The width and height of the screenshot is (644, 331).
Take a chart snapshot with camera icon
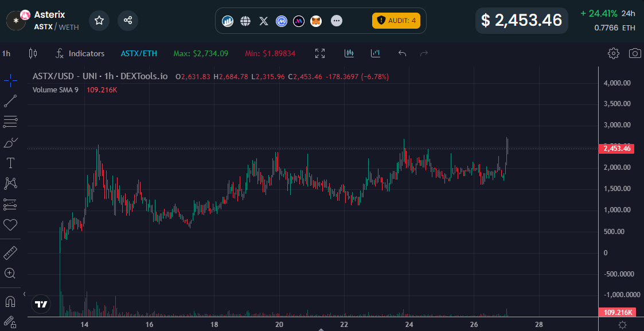point(635,53)
